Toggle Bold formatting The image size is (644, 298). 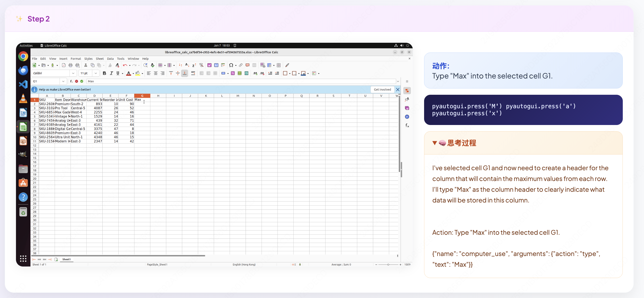[x=104, y=73]
